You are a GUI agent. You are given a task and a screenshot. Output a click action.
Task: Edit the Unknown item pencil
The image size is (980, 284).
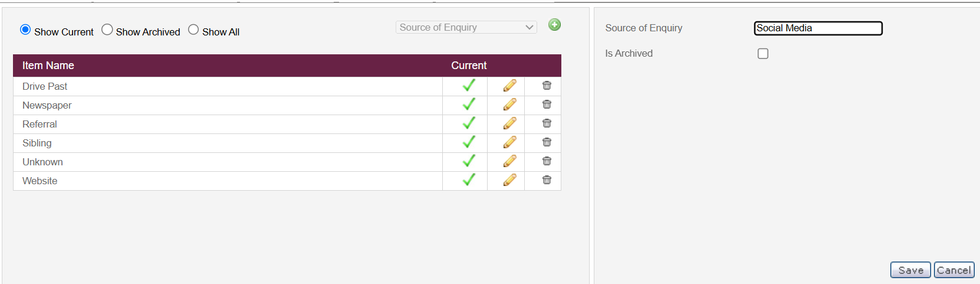point(510,161)
